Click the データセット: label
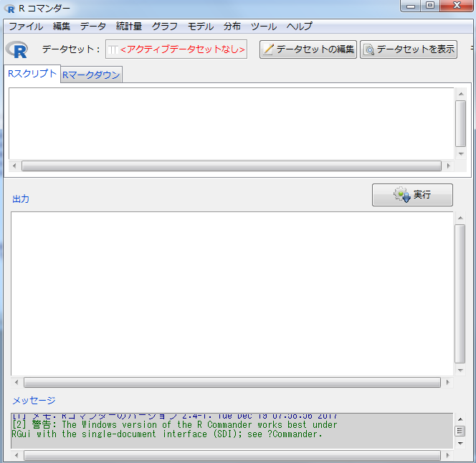Image resolution: width=476 pixels, height=463 pixels. (72, 49)
